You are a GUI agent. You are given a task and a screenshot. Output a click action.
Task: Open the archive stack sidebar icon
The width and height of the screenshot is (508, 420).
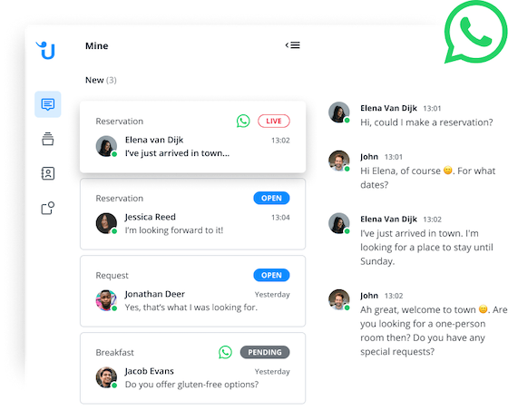click(x=47, y=139)
